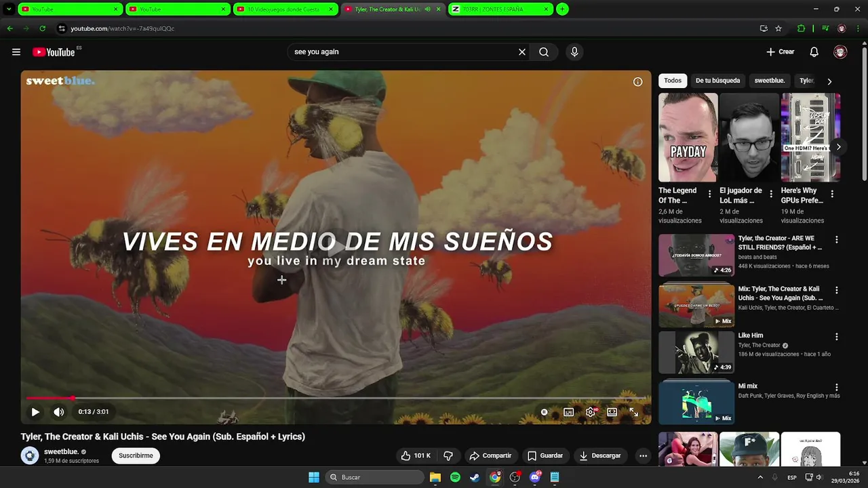
Task: Open the YouTube guide hamburger menu
Action: [x=16, y=52]
